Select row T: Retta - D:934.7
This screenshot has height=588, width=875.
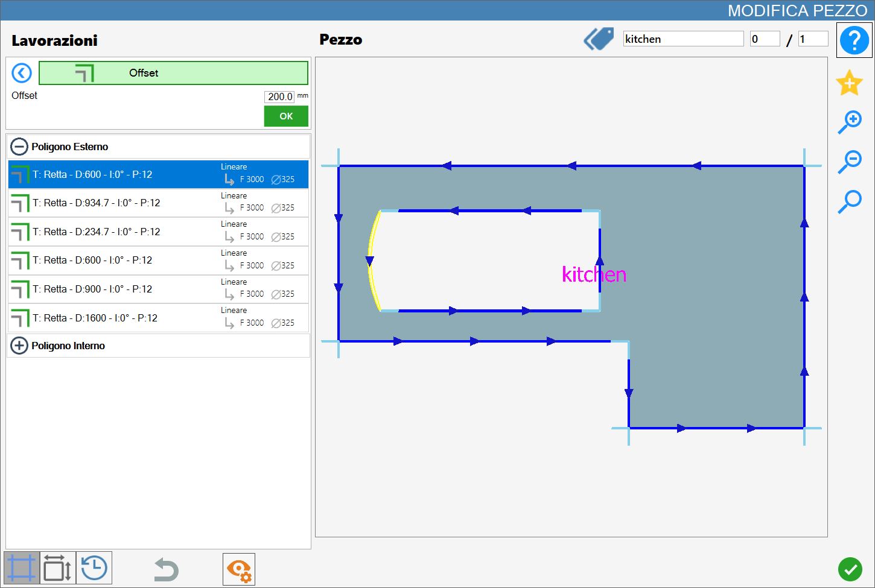(158, 203)
